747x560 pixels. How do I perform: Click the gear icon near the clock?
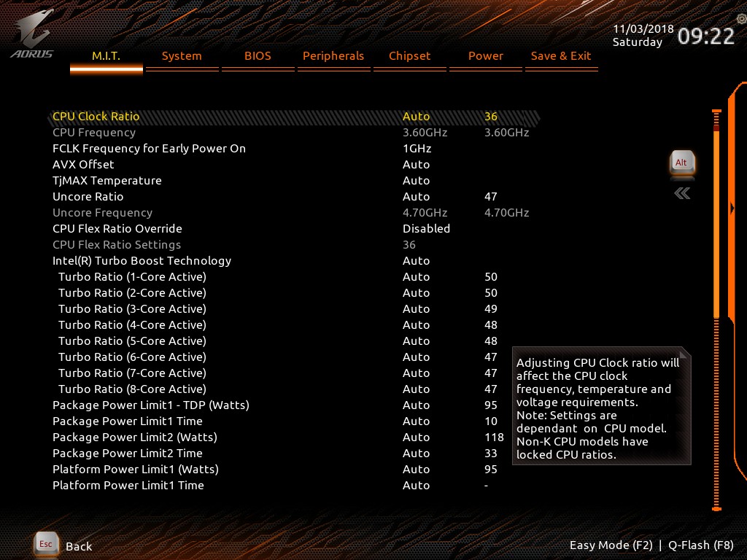tap(741, 19)
